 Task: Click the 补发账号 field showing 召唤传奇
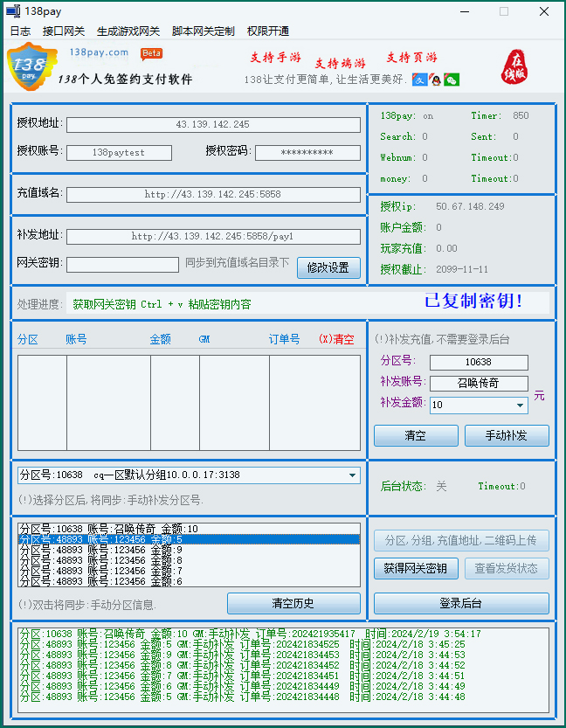[x=479, y=383]
